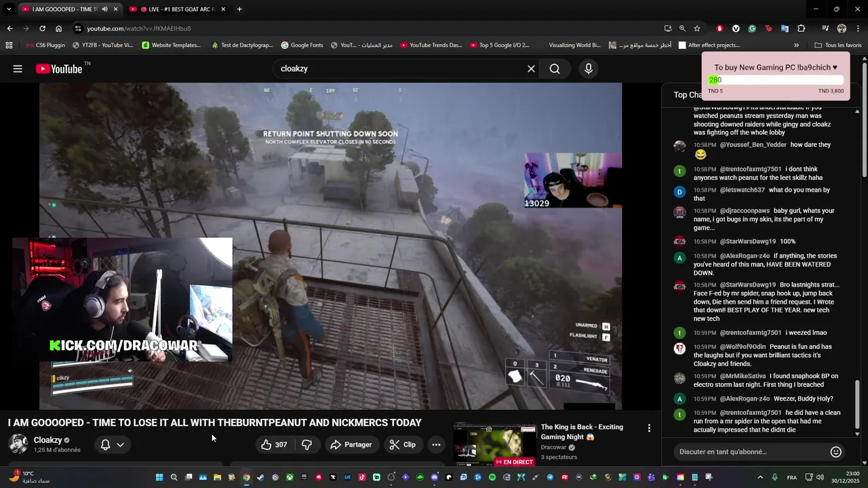Open a new browser tab
Image resolution: width=868 pixels, height=488 pixels.
point(239,9)
